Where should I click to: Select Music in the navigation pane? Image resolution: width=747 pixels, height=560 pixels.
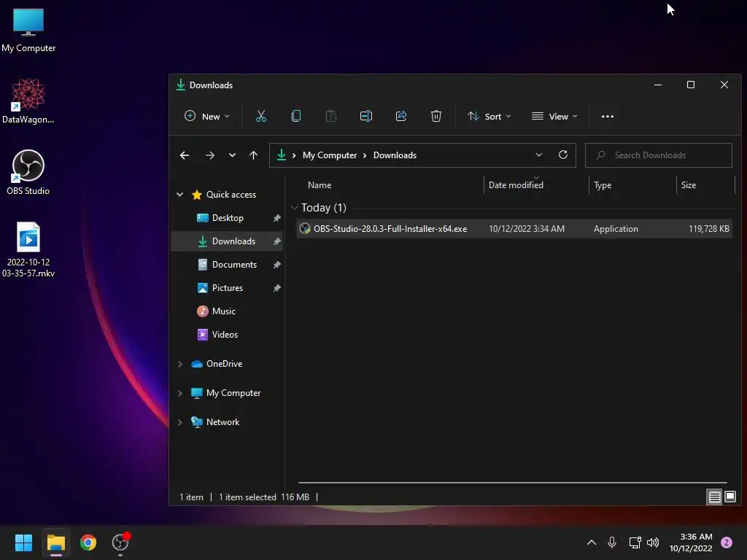(227, 311)
